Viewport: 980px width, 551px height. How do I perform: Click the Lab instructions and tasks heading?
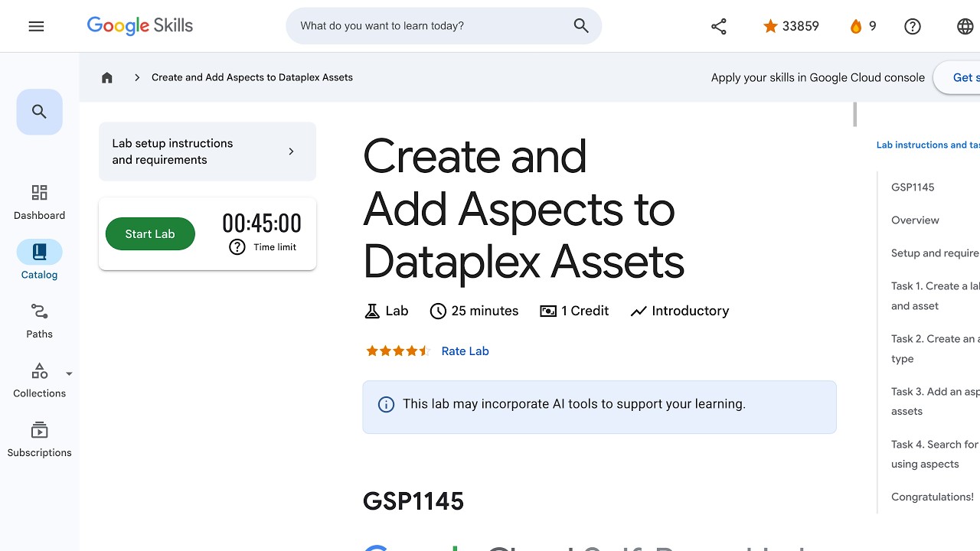(928, 145)
